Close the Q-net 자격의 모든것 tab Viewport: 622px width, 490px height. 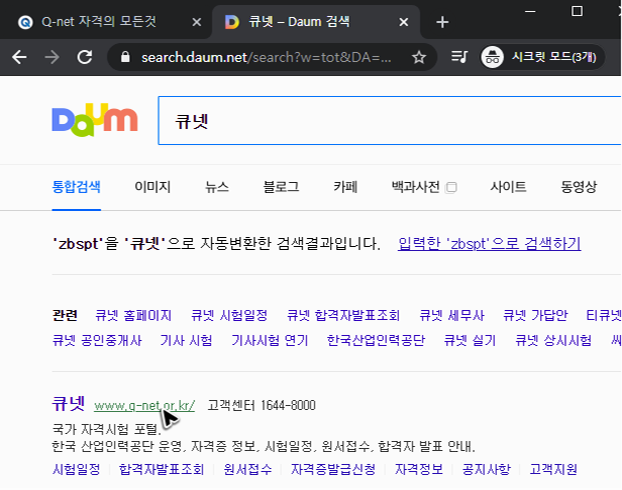click(196, 22)
